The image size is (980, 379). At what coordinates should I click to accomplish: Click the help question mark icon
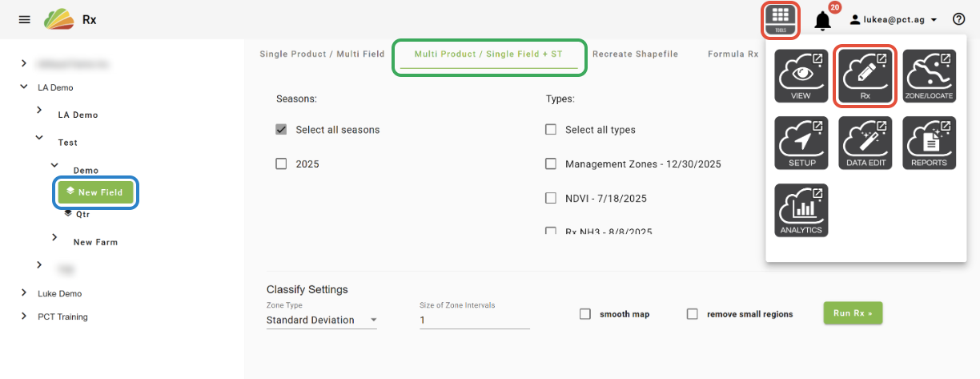(959, 19)
